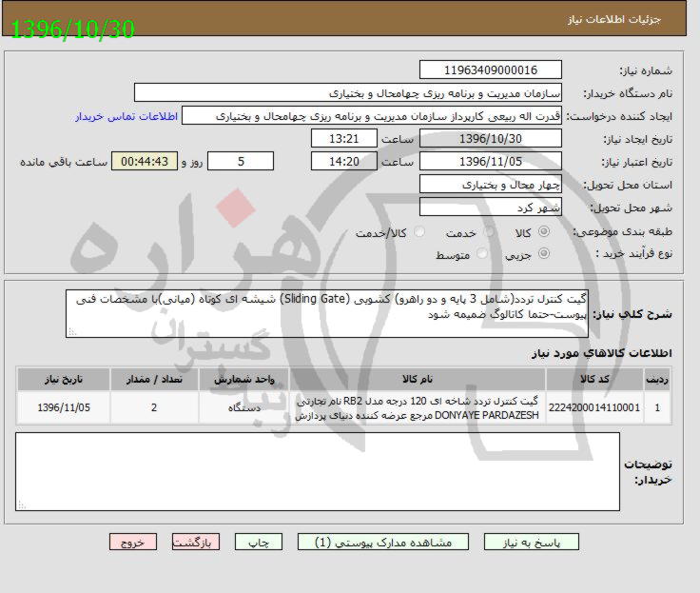
Task: Select the کالا/خدمت radio button
Action: click(x=419, y=231)
